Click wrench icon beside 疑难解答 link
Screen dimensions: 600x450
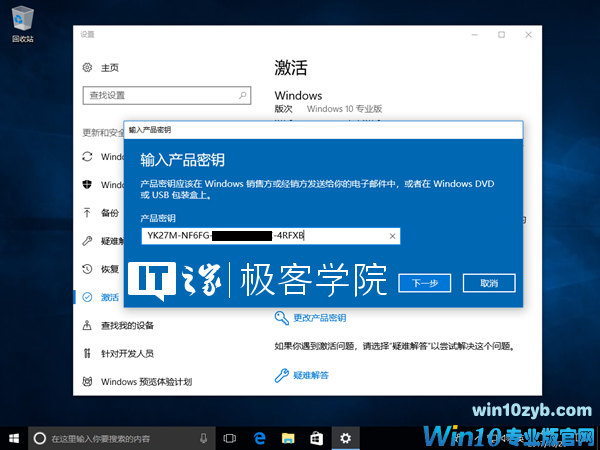282,375
